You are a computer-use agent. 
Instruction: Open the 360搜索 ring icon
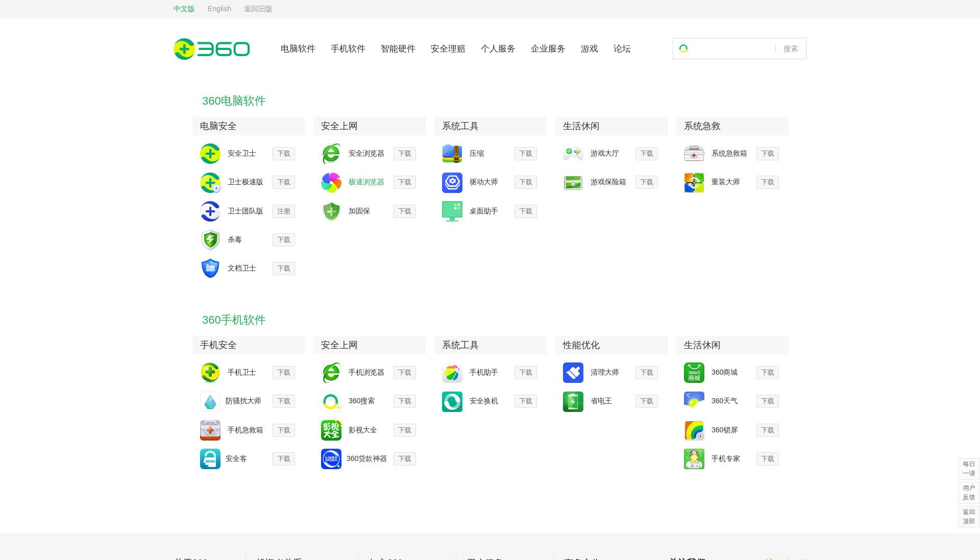tap(331, 401)
